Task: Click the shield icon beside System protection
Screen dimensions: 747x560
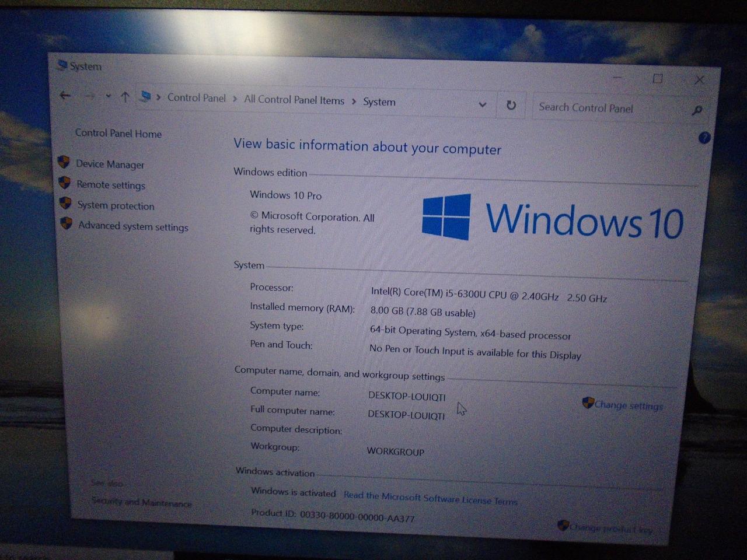Action: (x=65, y=204)
